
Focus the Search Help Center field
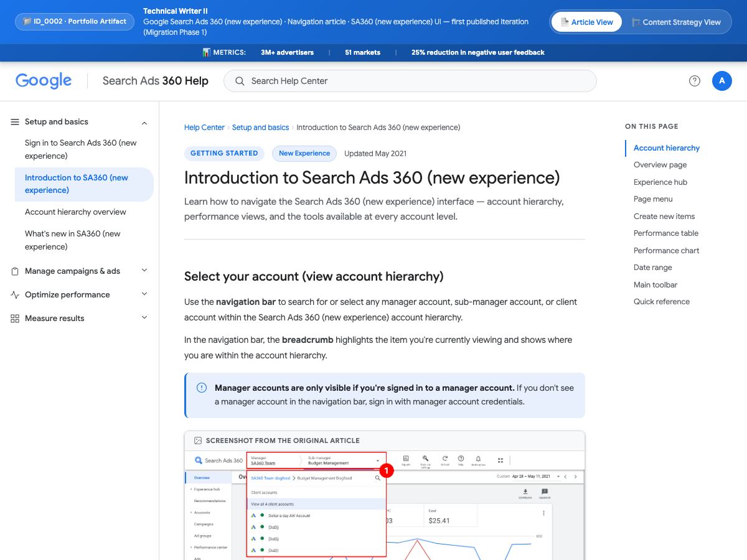tap(410, 81)
